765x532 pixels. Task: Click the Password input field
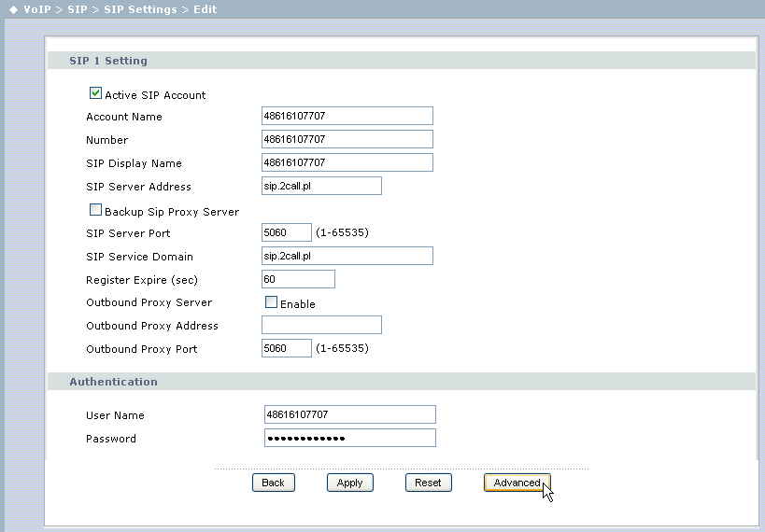click(x=349, y=438)
